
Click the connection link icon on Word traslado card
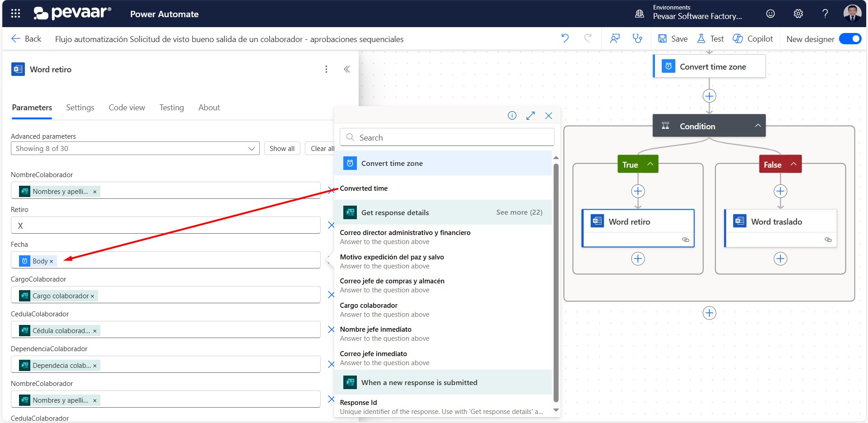[828, 240]
